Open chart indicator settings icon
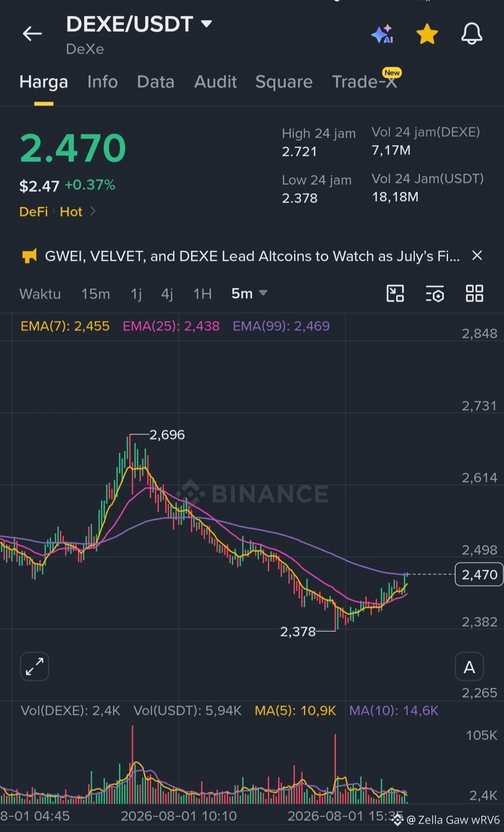This screenshot has height=832, width=504. tap(435, 294)
